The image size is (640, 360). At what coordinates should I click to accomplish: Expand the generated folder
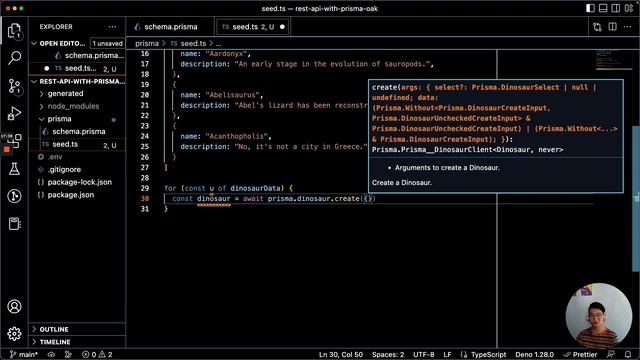78,93
